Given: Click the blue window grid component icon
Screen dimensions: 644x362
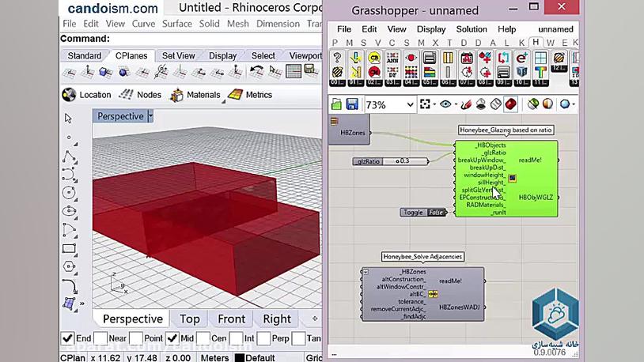Looking at the screenshot, I should tap(540, 58).
